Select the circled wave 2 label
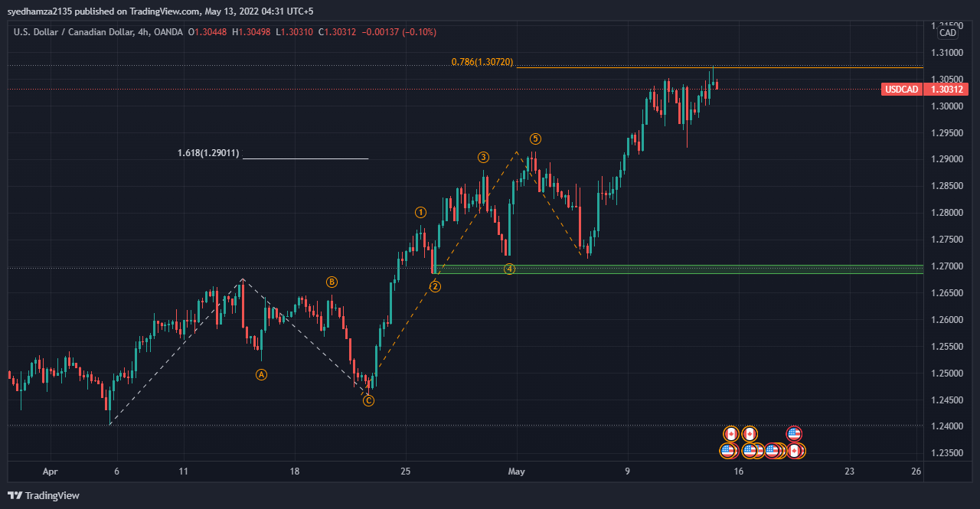This screenshot has width=980, height=509. [x=435, y=286]
